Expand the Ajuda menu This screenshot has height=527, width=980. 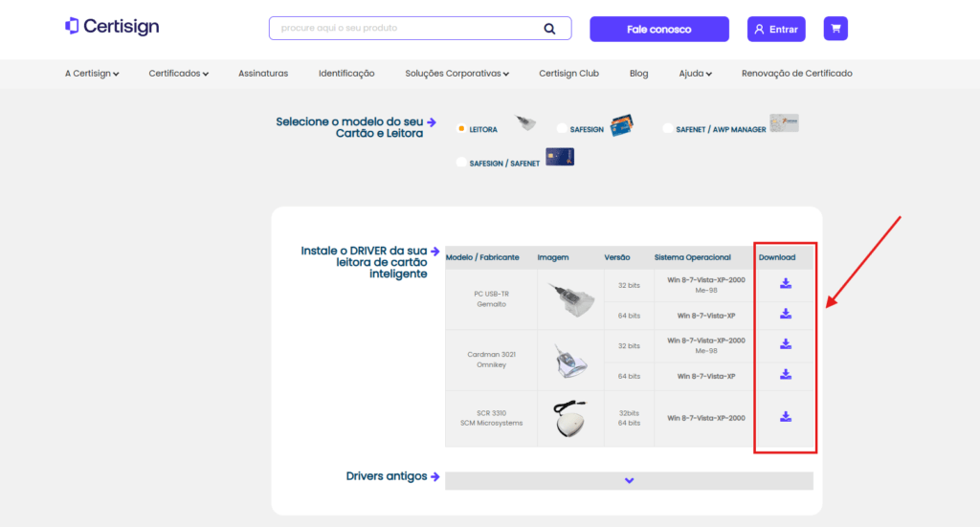point(695,74)
